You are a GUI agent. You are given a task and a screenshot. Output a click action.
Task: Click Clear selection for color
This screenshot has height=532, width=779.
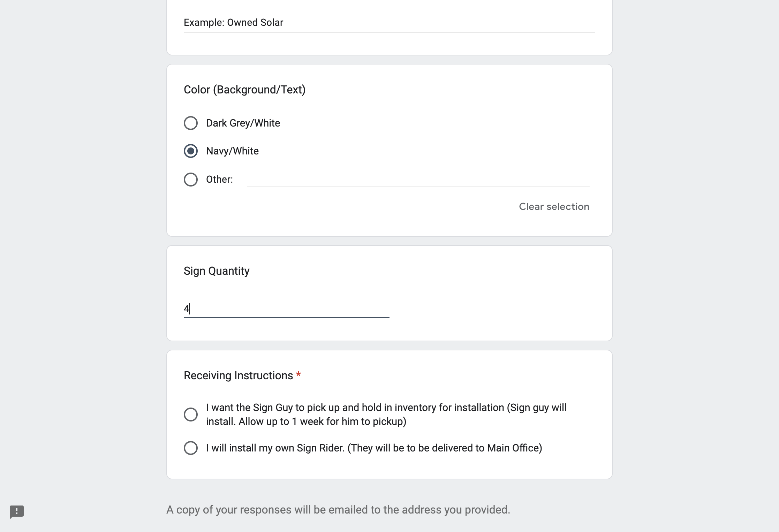tap(554, 207)
